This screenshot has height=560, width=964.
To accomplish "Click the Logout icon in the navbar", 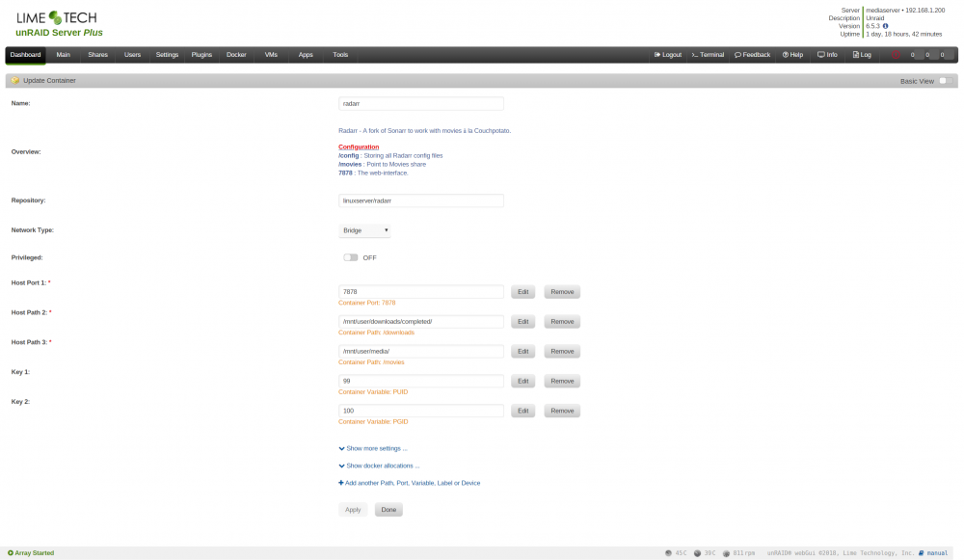I will point(657,55).
